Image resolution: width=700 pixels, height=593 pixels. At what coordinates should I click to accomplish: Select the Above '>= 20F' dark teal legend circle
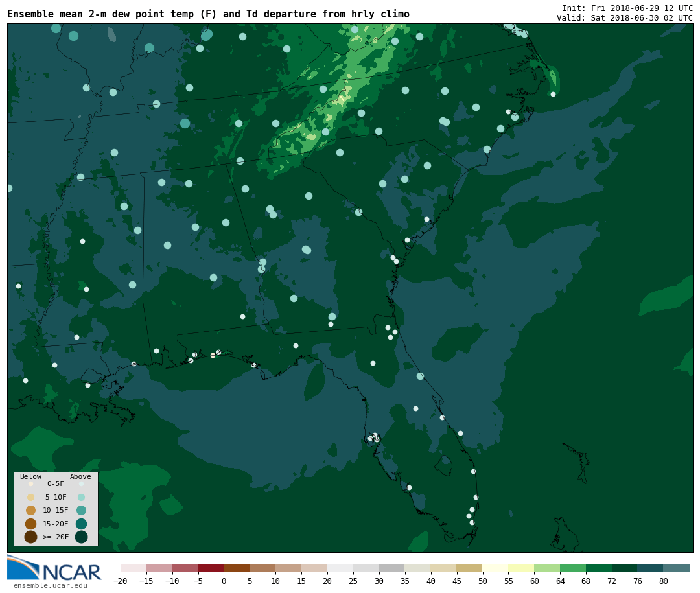(81, 537)
